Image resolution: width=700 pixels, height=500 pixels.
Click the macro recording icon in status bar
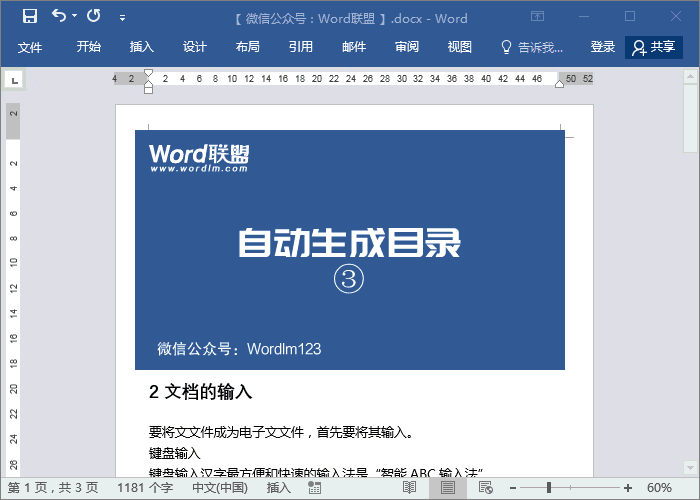314,488
